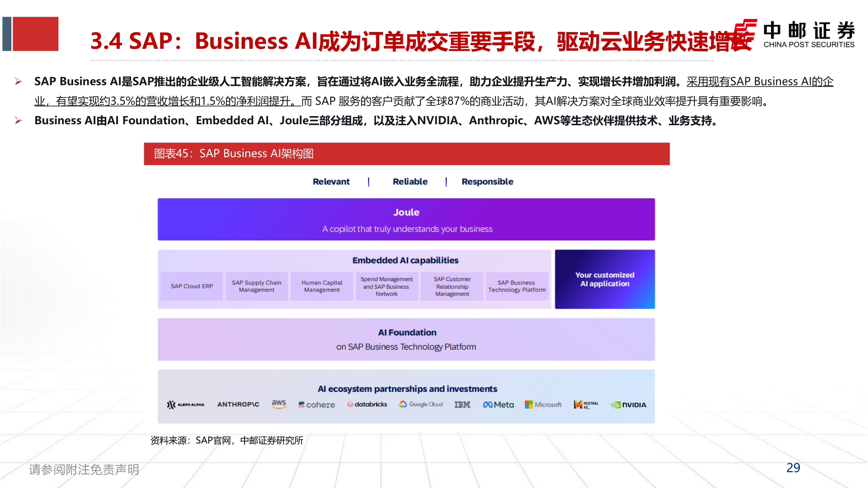
Task: Click the Microsoft logo
Action: pyautogui.click(x=543, y=405)
